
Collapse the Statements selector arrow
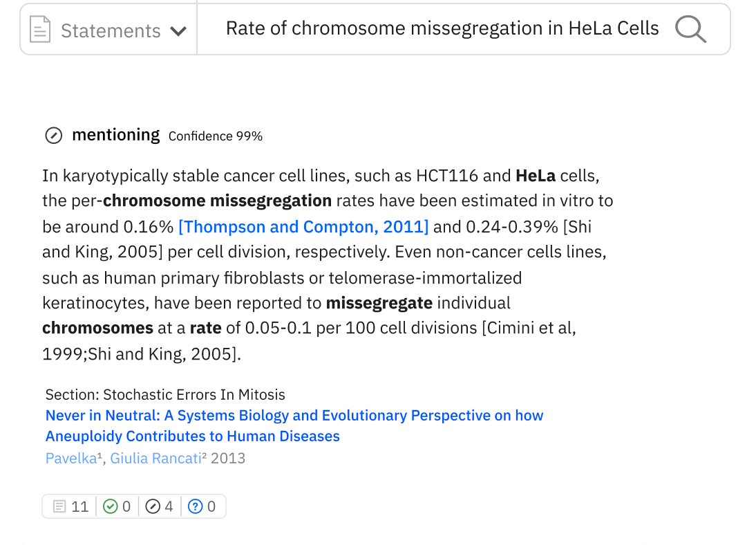coord(180,30)
